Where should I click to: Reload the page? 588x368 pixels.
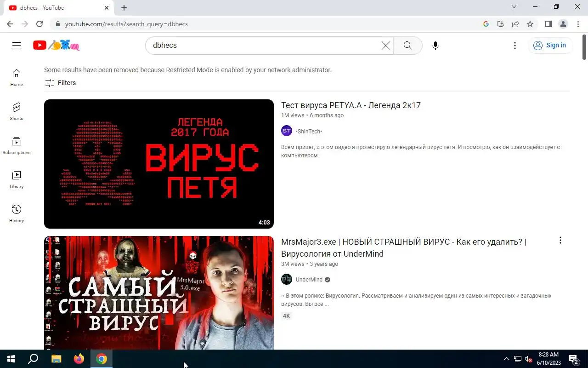click(40, 24)
